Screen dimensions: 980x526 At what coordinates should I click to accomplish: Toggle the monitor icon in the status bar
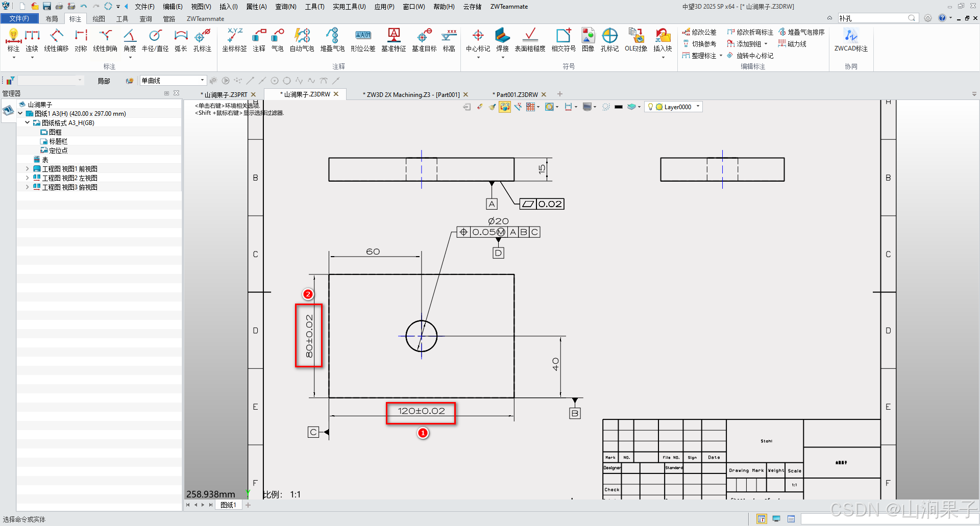776,519
